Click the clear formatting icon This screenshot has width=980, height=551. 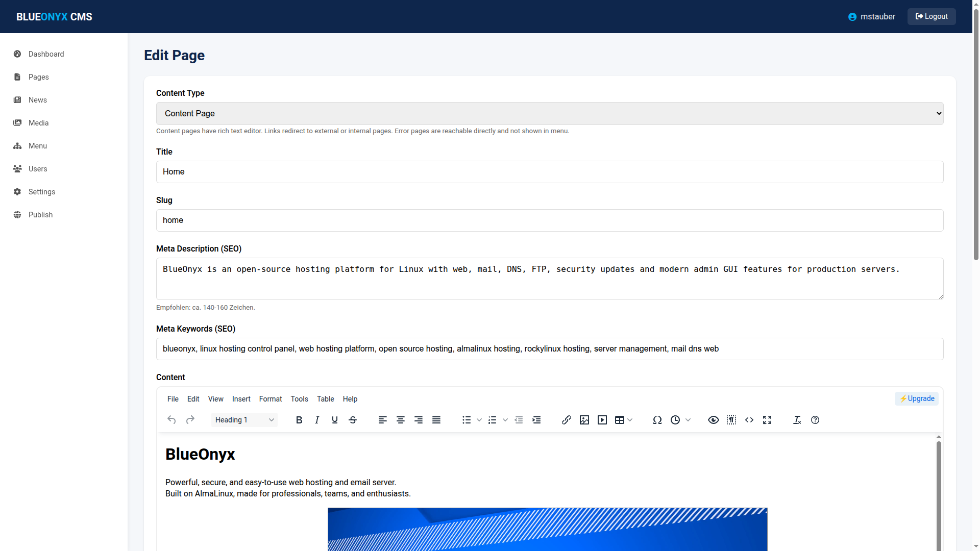pos(797,420)
